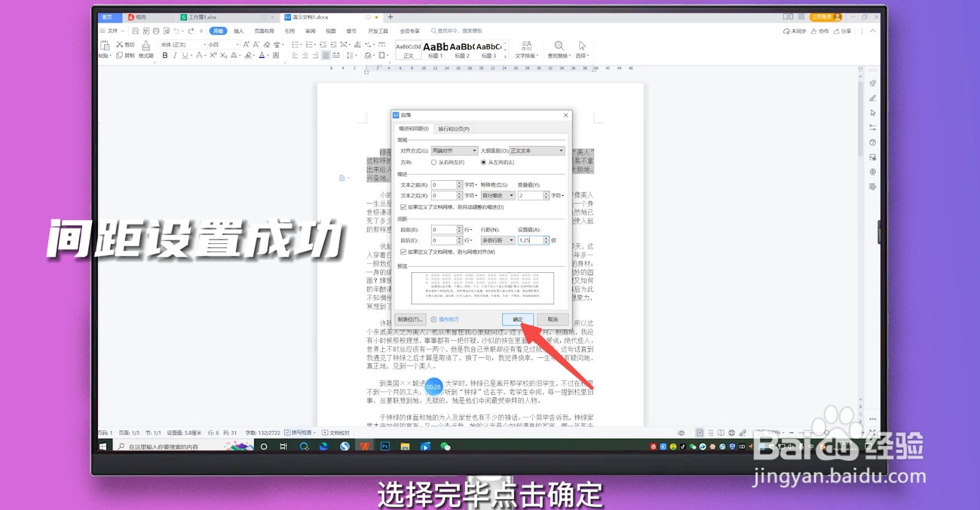
Task: Open outline level (大纲级别) dropdown
Action: pyautogui.click(x=537, y=151)
